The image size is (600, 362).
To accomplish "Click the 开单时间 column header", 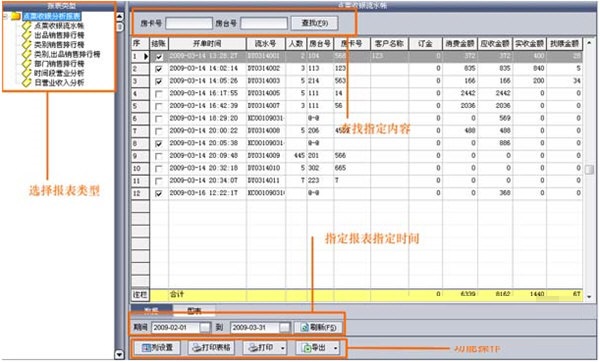I will (207, 44).
